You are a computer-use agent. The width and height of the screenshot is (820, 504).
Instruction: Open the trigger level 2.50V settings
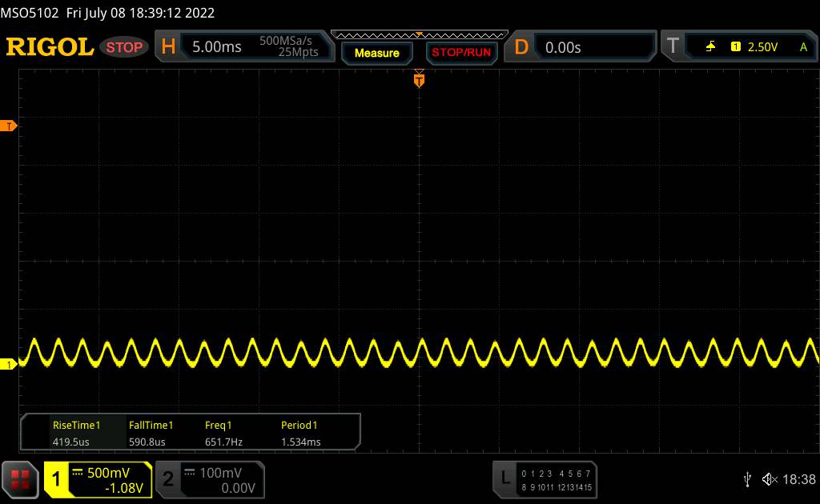762,47
